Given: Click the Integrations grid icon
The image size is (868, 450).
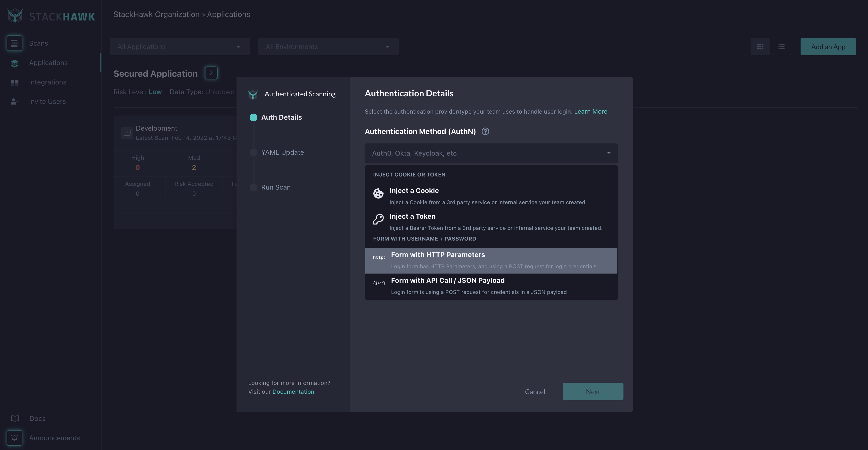Looking at the screenshot, I should (15, 83).
